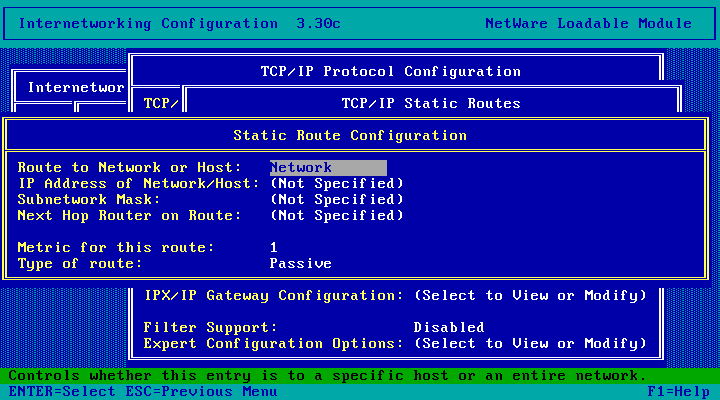This screenshot has height=400, width=720.
Task: Toggle Filter Support Disabled value
Action: click(449, 327)
